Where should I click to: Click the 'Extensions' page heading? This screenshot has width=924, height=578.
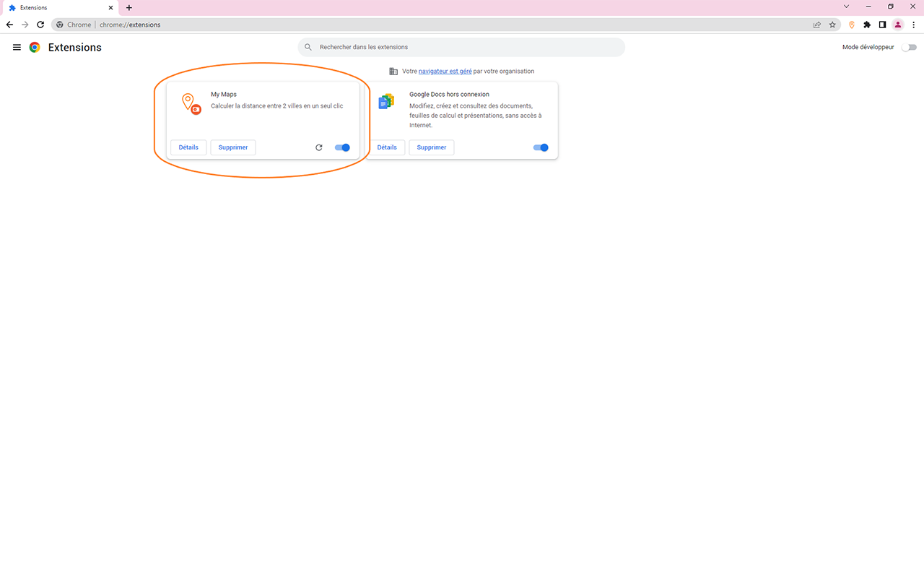click(75, 47)
